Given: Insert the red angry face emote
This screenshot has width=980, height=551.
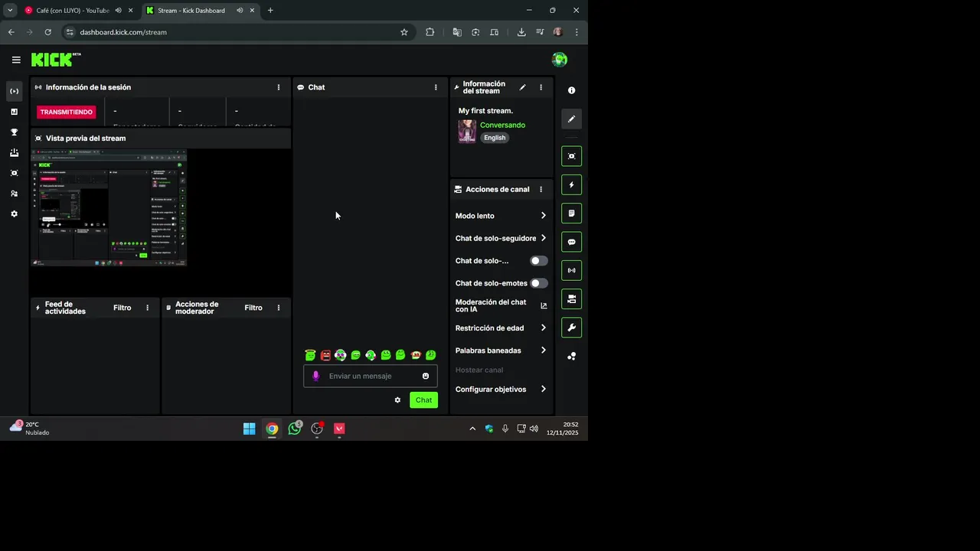Looking at the screenshot, I should [325, 355].
